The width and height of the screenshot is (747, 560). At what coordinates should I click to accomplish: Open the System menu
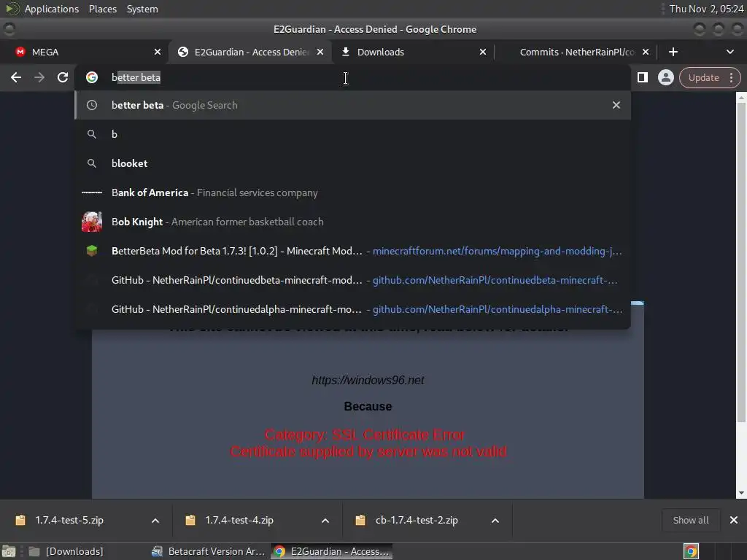coord(142,9)
